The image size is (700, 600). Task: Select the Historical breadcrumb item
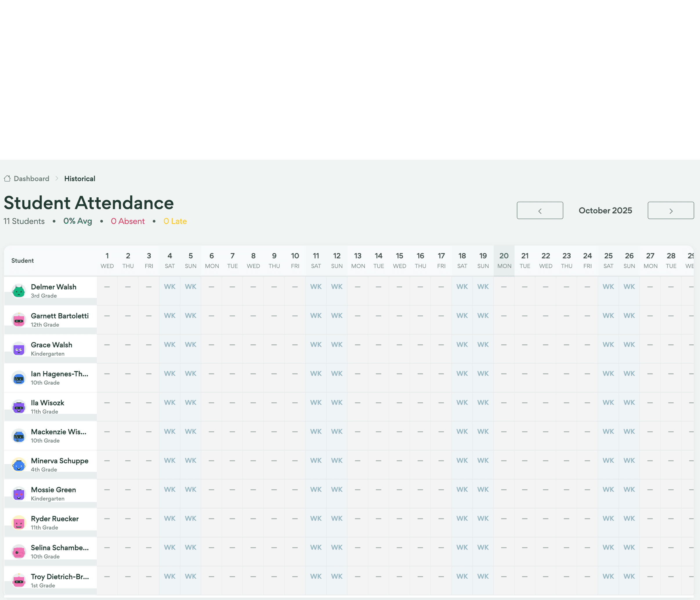tap(80, 179)
